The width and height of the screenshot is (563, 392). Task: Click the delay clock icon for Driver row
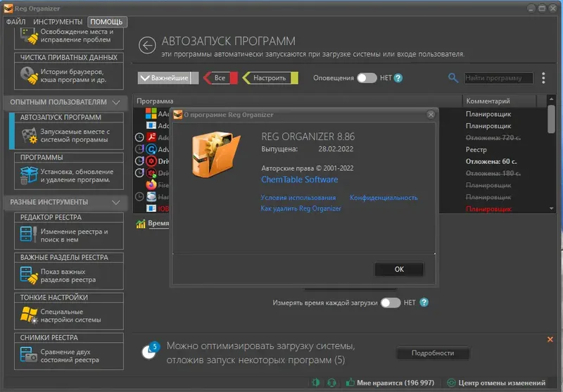[x=139, y=161]
